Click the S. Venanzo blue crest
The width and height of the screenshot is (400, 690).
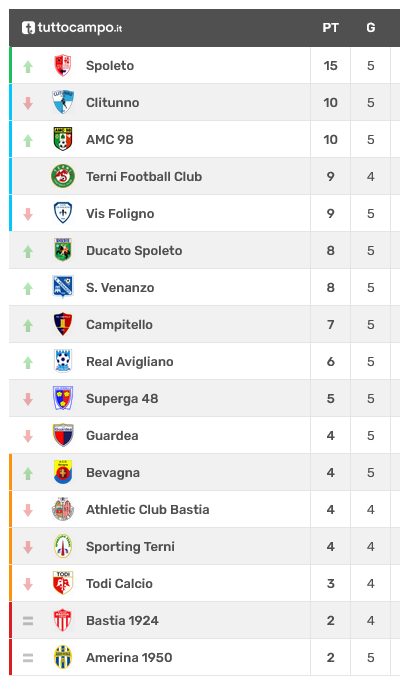63,287
